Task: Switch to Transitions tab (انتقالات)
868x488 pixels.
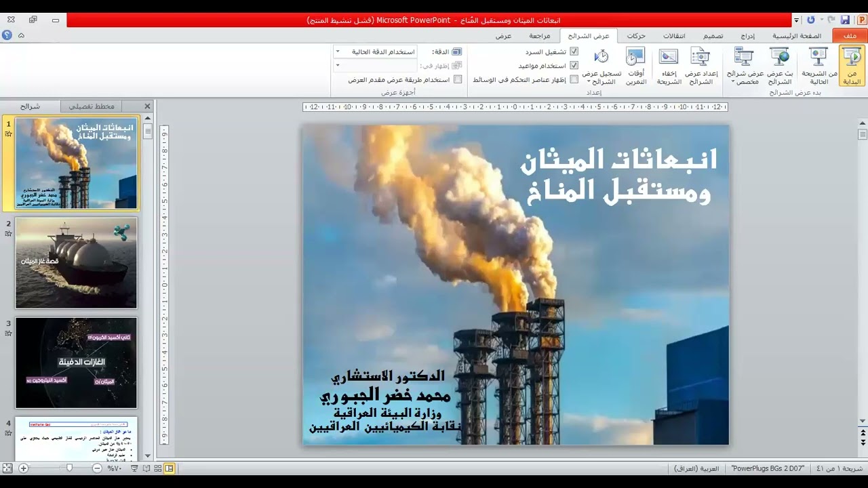Action: coord(673,36)
